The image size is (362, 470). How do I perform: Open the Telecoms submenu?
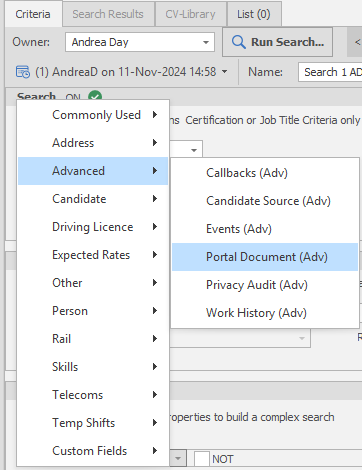click(93, 395)
